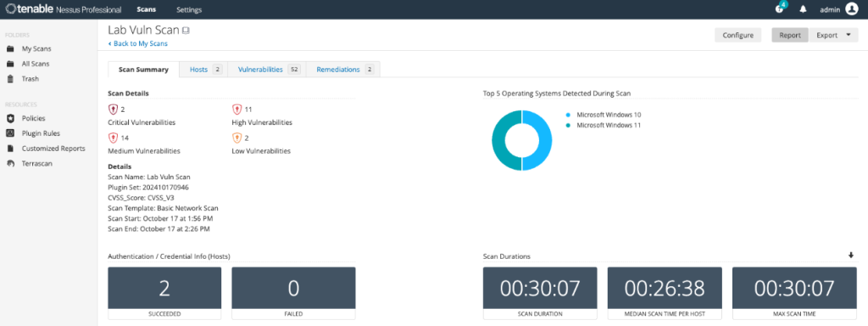This screenshot has height=326, width=868.
Task: Click the teal donut chart segment
Action: click(499, 140)
